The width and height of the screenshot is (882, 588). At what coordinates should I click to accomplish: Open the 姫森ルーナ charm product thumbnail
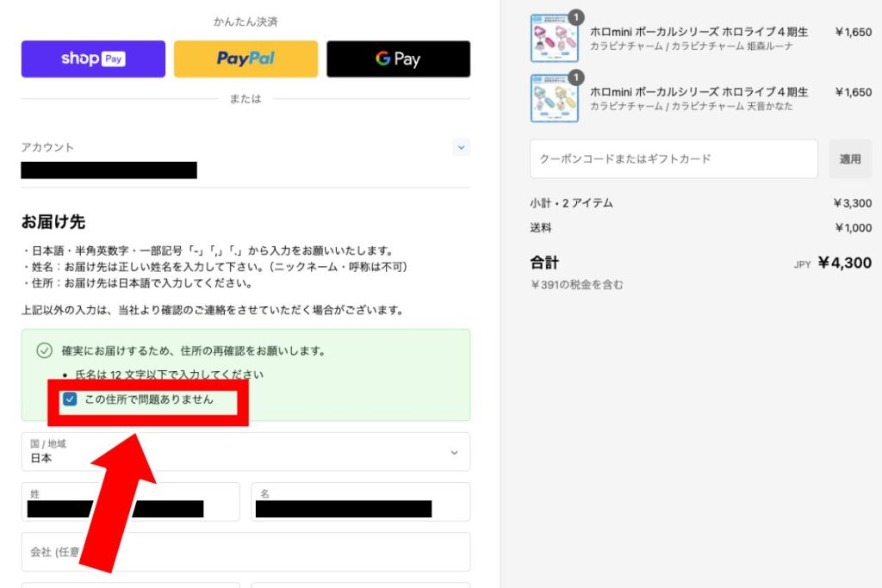pyautogui.click(x=554, y=39)
